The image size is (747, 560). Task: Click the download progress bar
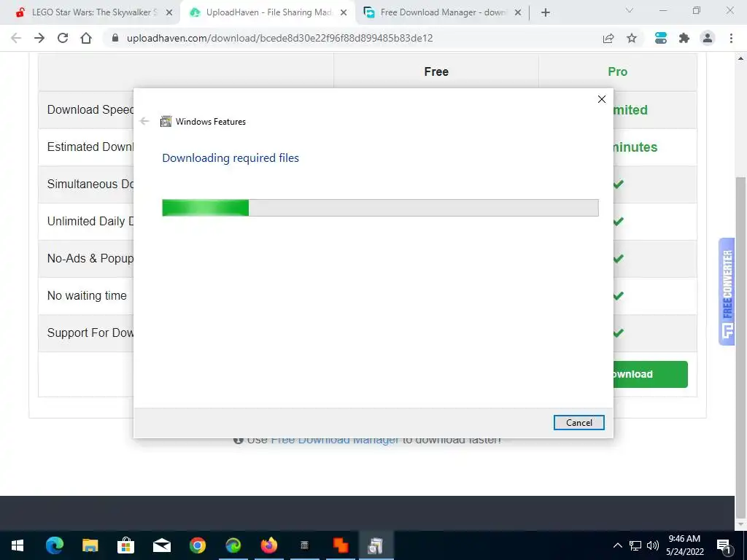(x=380, y=208)
